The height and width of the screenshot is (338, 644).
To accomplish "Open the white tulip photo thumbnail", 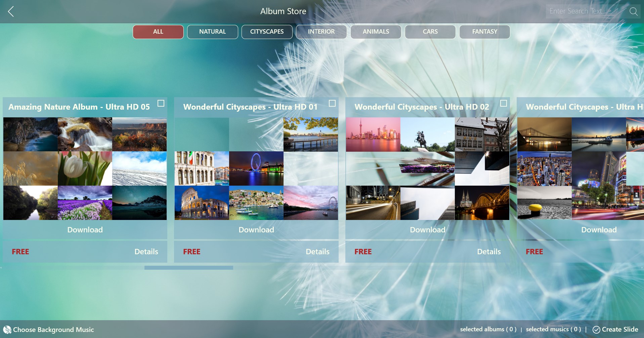I will 85,168.
